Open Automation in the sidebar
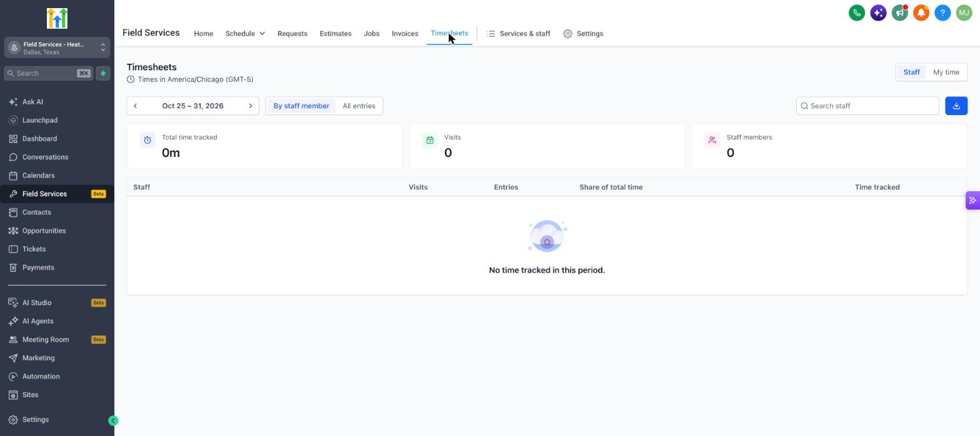The width and height of the screenshot is (980, 436). point(57,377)
